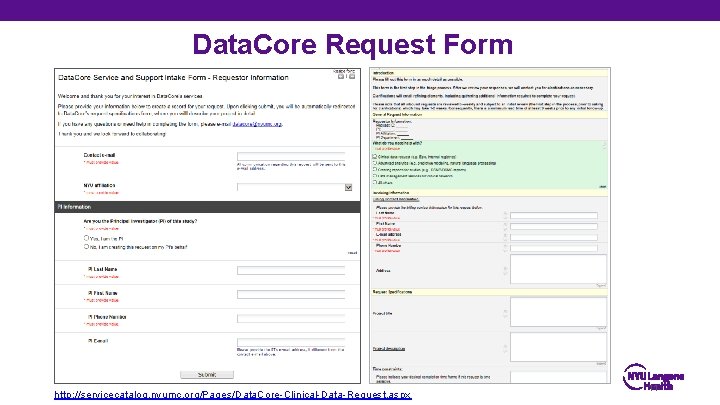The height and width of the screenshot is (405, 720).
Task: Click the PI First Name field
Action: click(x=291, y=294)
